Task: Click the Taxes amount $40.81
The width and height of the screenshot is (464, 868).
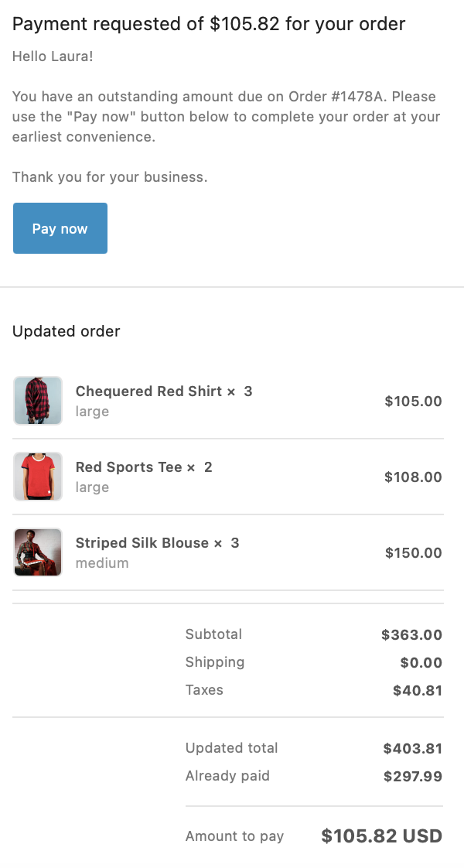Action: (x=418, y=690)
